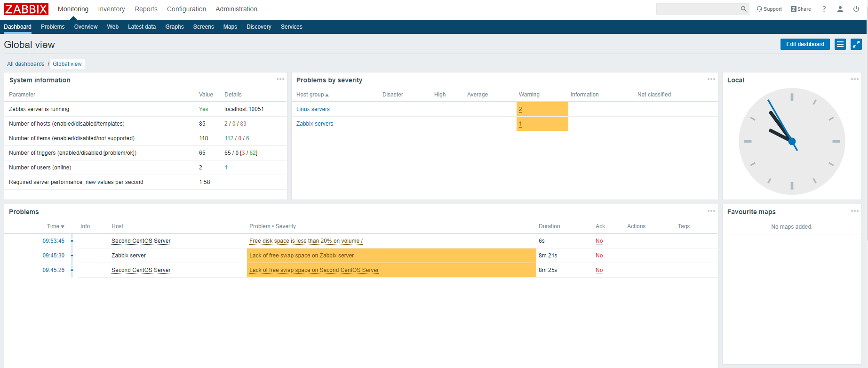Image resolution: width=868 pixels, height=368 pixels.
Task: Open Local clock widget menu dots
Action: [x=855, y=79]
